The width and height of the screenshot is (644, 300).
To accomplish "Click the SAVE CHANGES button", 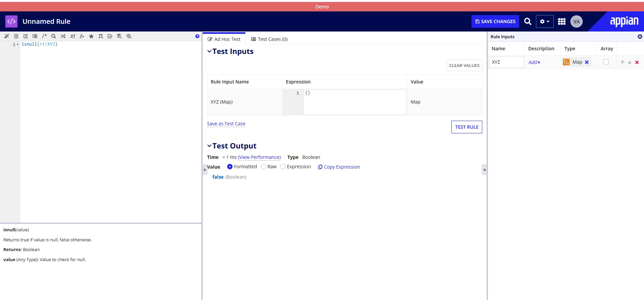I will pyautogui.click(x=495, y=21).
